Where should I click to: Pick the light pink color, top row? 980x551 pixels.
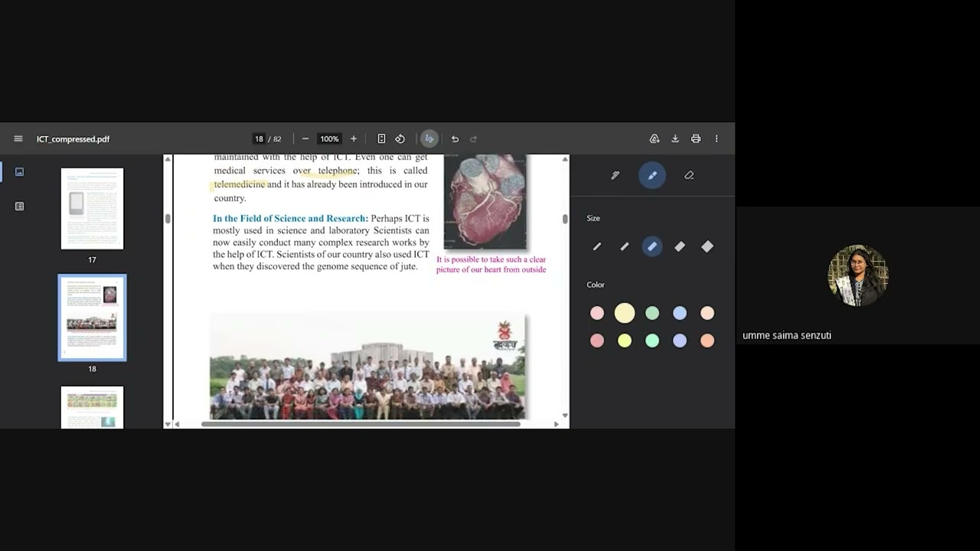pos(597,313)
